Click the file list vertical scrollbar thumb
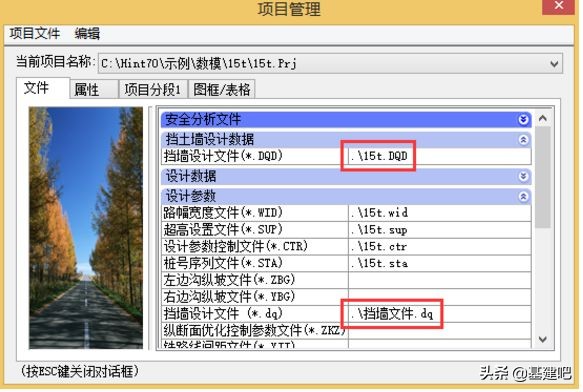The image size is (583, 392). click(x=542, y=177)
